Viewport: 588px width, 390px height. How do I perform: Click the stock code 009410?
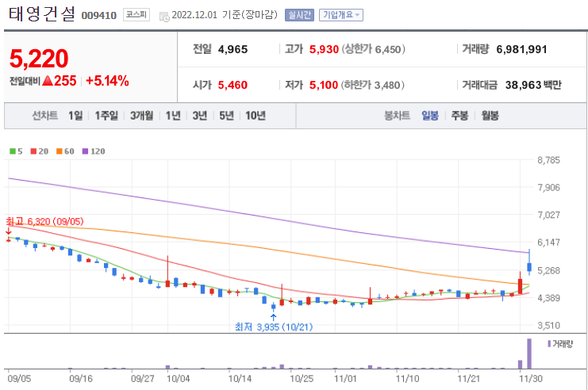pos(99,15)
